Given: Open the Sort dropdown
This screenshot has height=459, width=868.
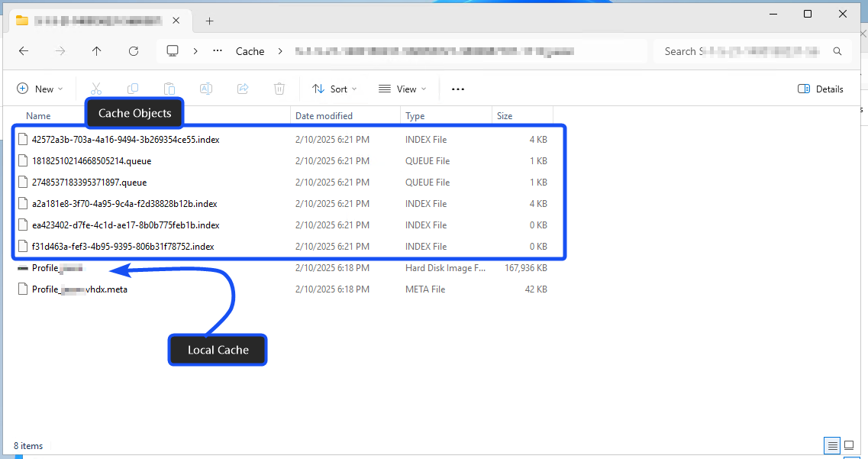Looking at the screenshot, I should 334,89.
